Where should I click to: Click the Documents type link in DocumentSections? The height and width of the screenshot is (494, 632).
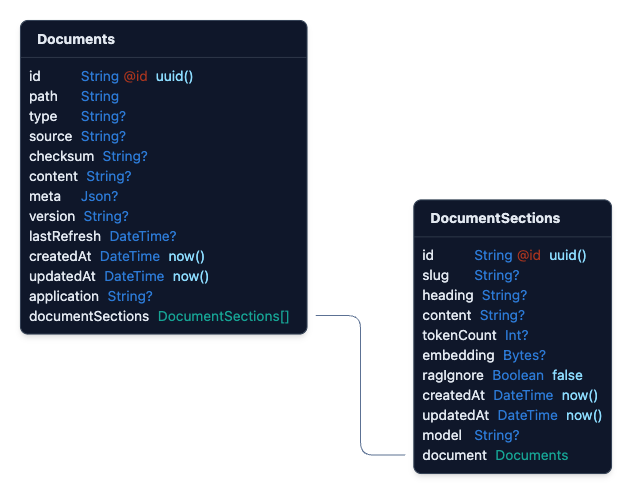pyautogui.click(x=531, y=455)
